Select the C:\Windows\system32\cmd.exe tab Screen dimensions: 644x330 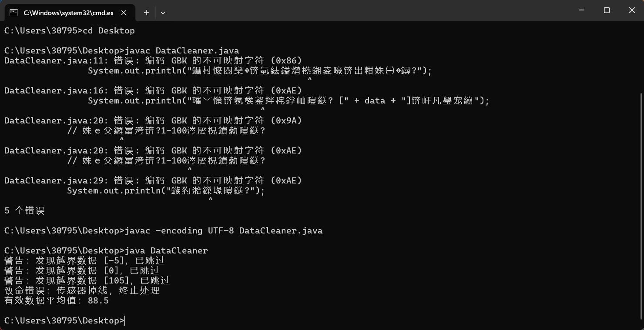(68, 13)
